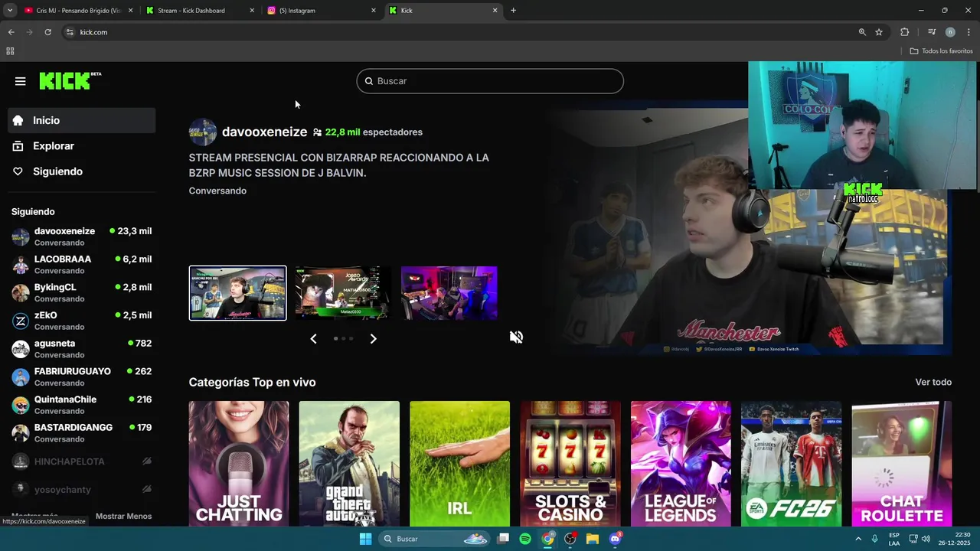This screenshot has height=551, width=980.
Task: Open BASTARDIGANGG channel in sidebar
Action: click(x=82, y=433)
